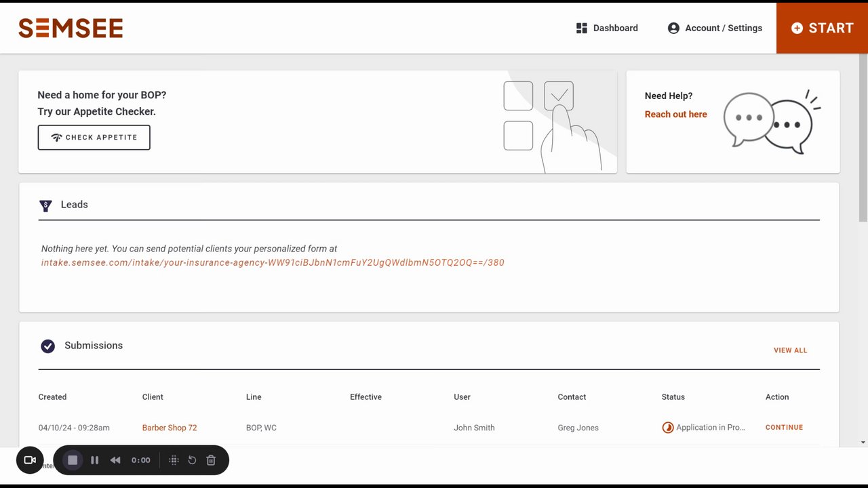The image size is (868, 488).
Task: Click the Application in Progress status icon
Action: point(668,428)
